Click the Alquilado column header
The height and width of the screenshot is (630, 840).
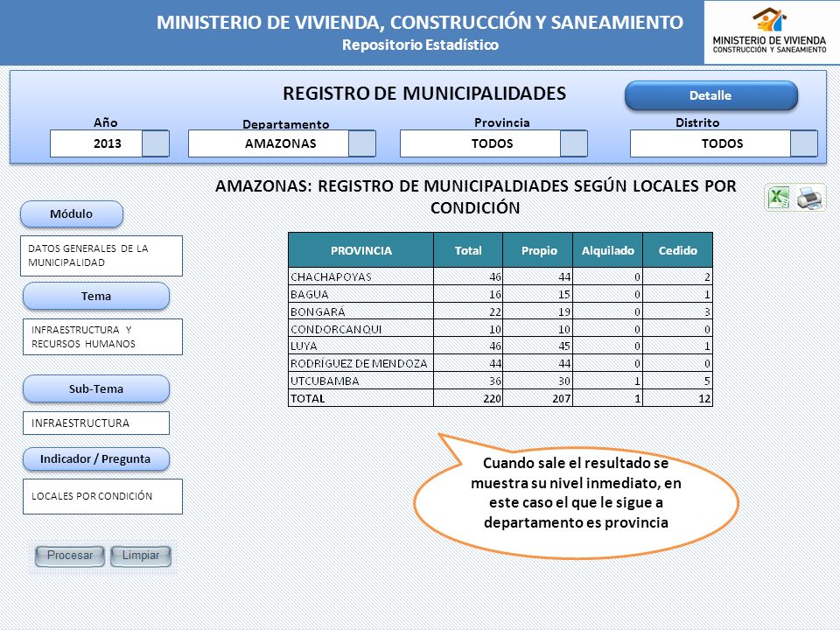tap(608, 250)
